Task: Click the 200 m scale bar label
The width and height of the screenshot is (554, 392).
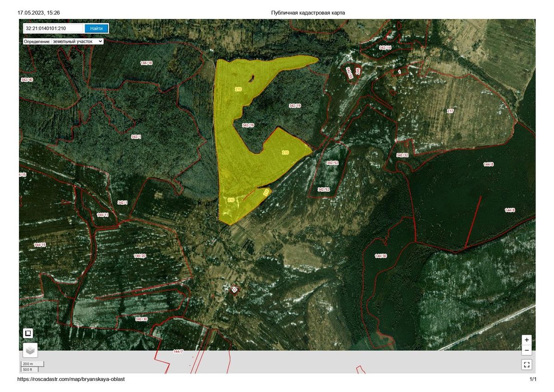Action: (27, 364)
